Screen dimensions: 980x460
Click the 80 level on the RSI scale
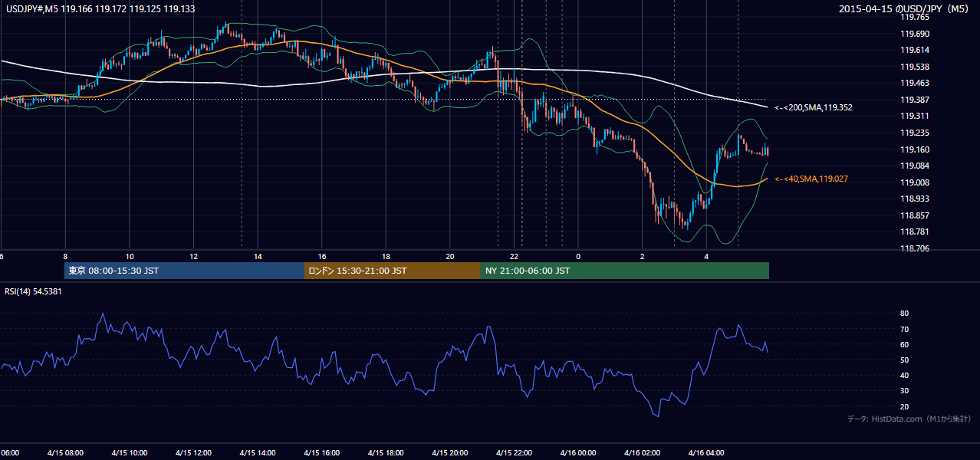click(905, 314)
